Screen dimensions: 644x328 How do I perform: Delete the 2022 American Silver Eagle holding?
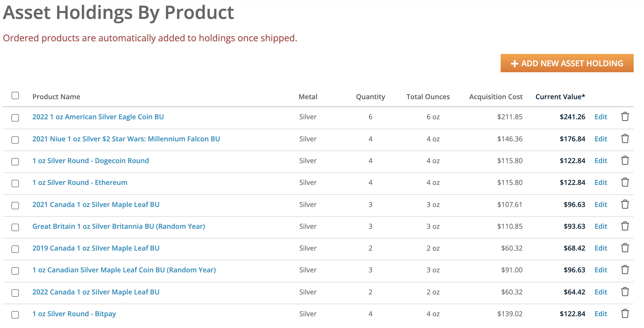[x=625, y=117]
